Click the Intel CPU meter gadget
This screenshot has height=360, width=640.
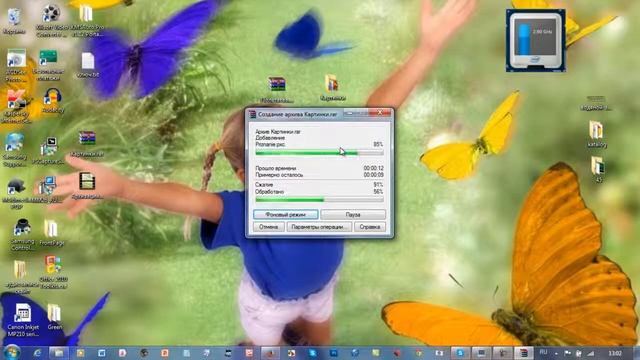pos(536,40)
